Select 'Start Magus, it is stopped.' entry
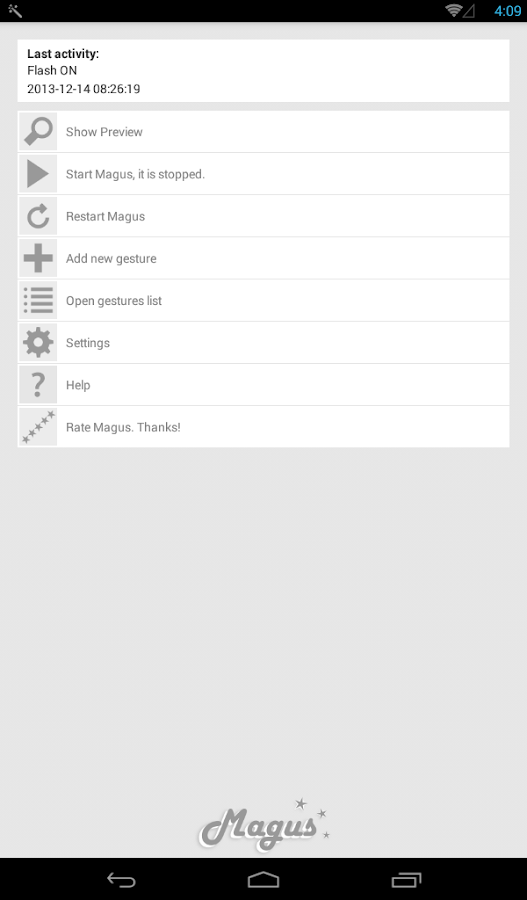Screen dimensions: 527x900 click(x=135, y=174)
